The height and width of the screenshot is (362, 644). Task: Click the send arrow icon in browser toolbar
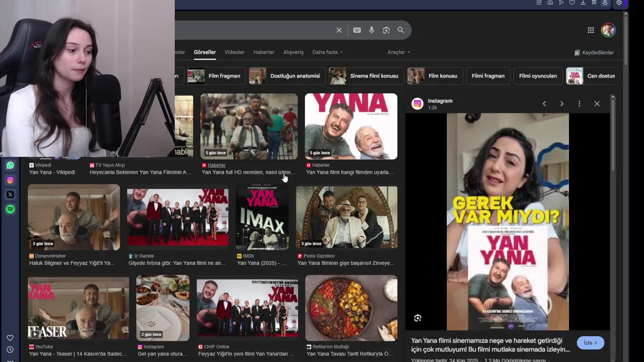[x=561, y=3]
